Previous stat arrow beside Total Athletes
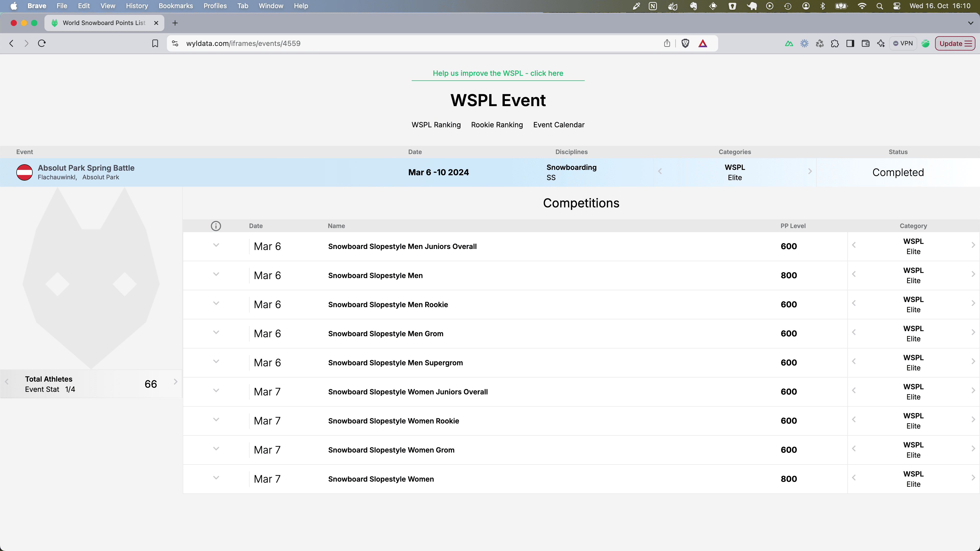Viewport: 980px width, 551px height. 6,382
